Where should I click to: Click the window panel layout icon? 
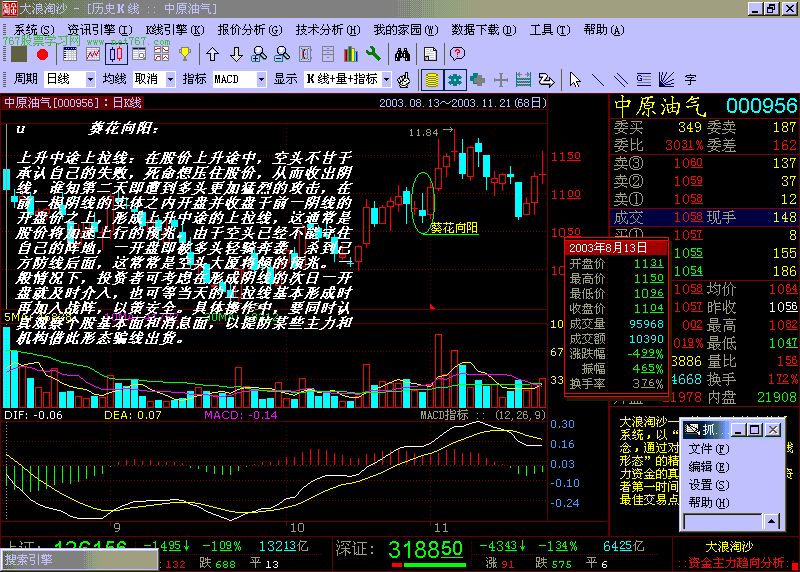pyautogui.click(x=139, y=54)
